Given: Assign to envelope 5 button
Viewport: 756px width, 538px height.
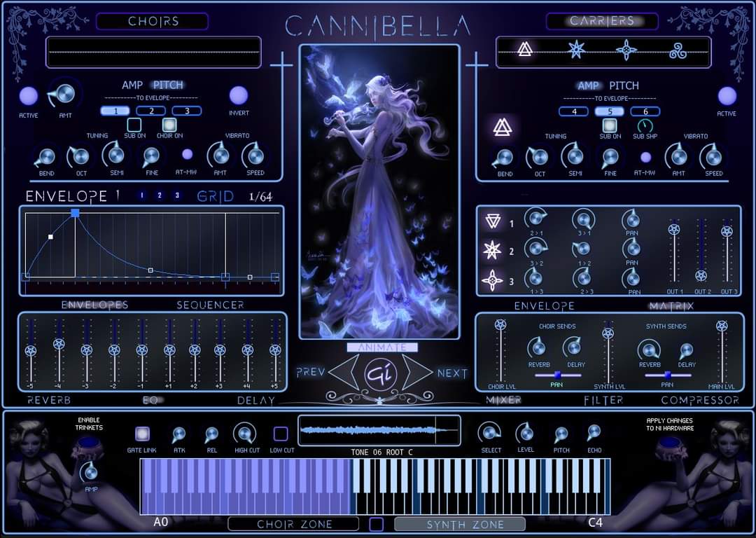Looking at the screenshot, I should click(610, 111).
